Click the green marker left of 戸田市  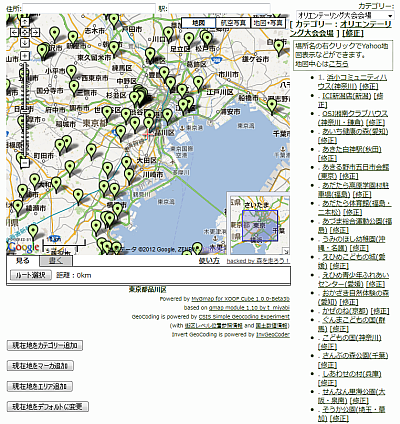(x=114, y=21)
